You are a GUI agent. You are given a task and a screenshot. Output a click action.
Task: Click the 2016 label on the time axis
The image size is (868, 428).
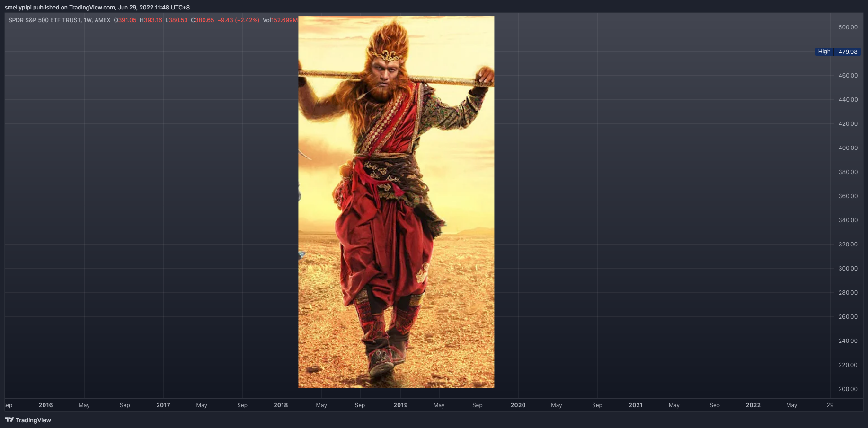pyautogui.click(x=45, y=405)
